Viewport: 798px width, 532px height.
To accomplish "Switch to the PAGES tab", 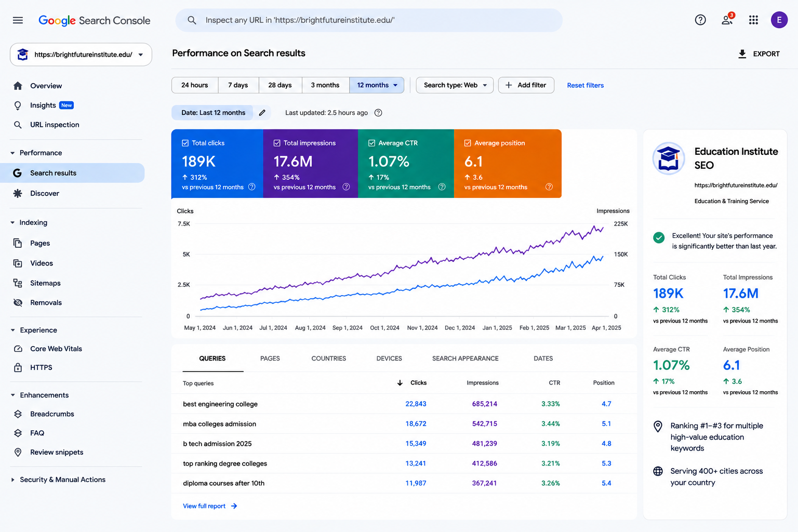I will pos(270,358).
